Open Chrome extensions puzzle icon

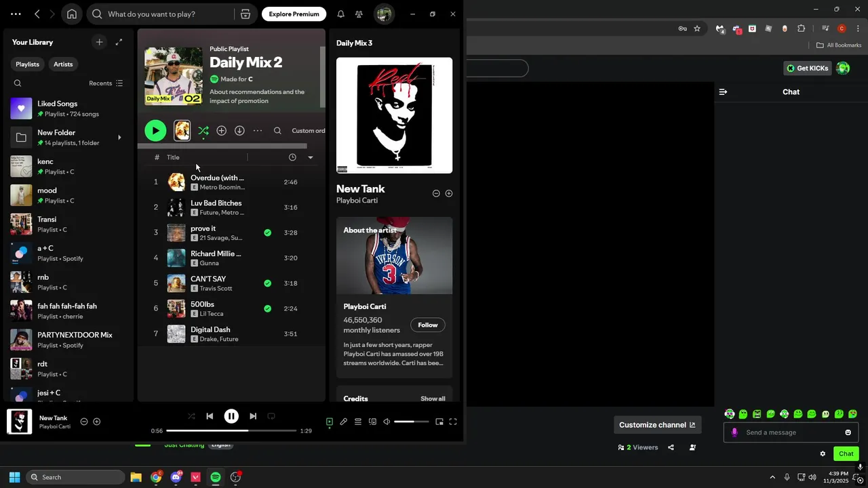[802, 28]
